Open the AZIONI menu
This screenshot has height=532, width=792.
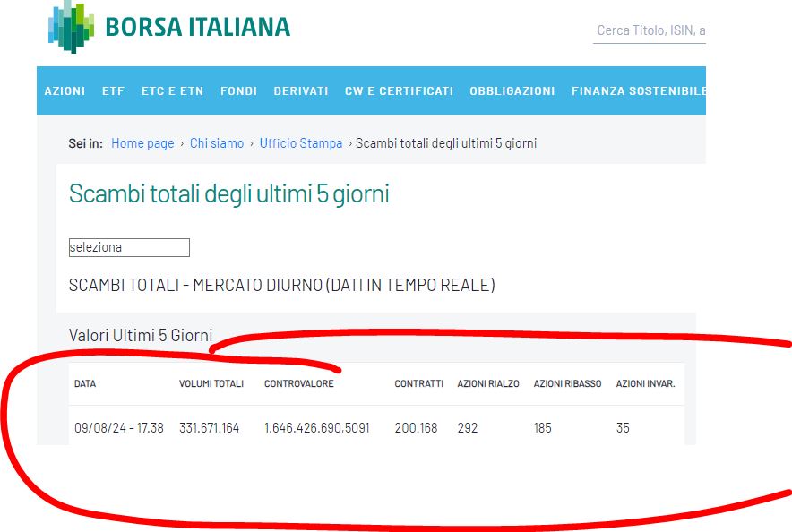pos(65,90)
